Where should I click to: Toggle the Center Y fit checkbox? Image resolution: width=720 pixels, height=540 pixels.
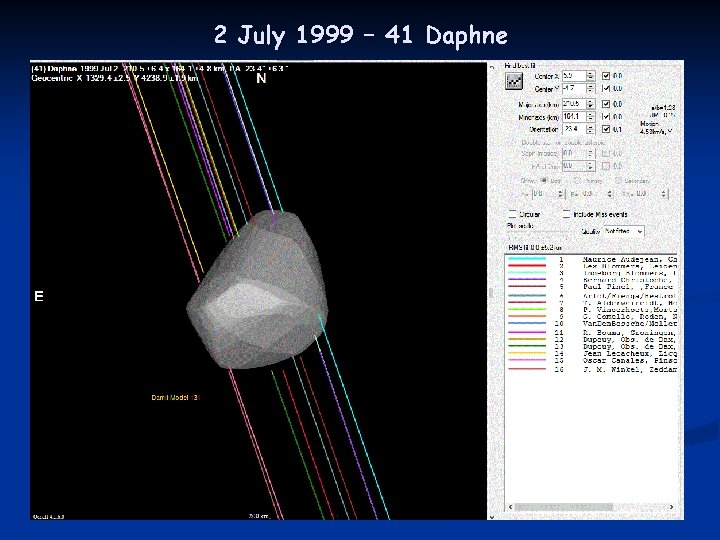[606, 88]
